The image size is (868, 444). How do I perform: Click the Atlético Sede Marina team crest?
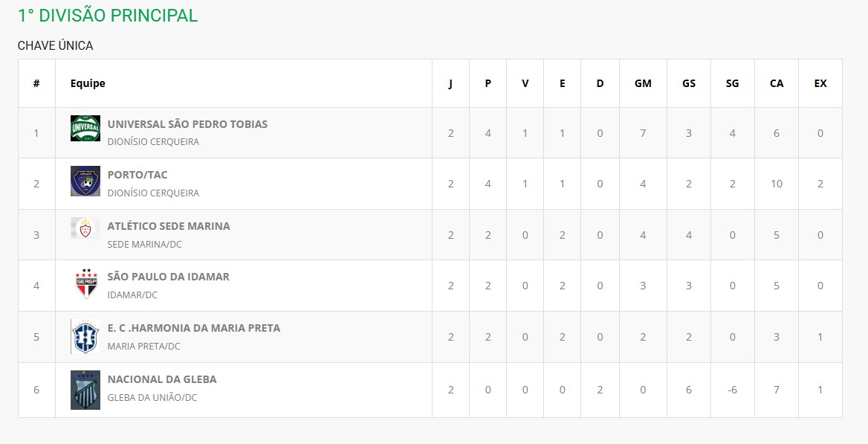tap(85, 228)
